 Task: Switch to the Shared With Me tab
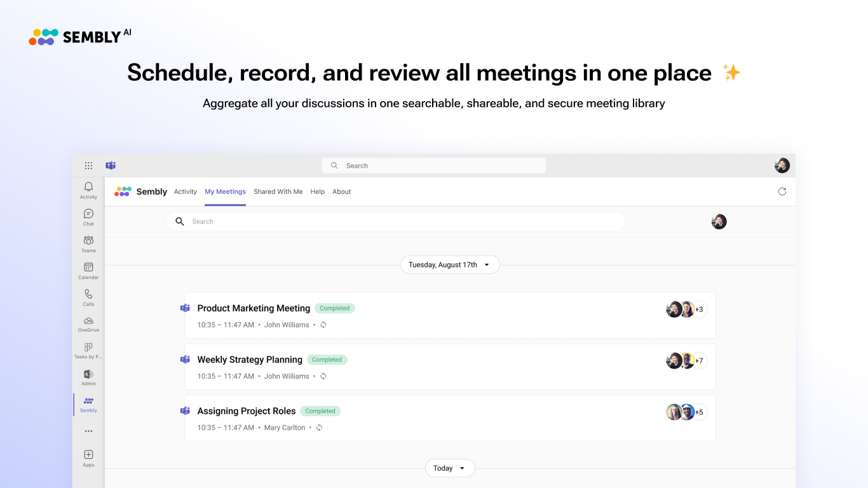[x=278, y=192]
